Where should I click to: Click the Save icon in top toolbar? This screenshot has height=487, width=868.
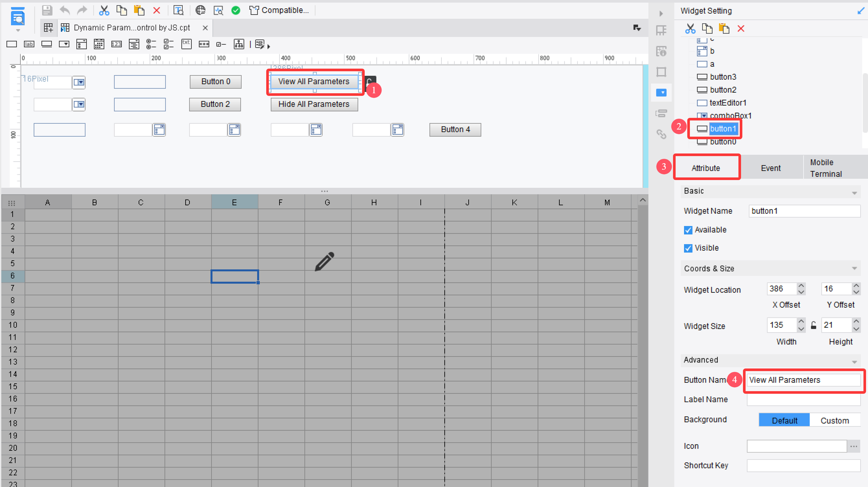pyautogui.click(x=47, y=10)
